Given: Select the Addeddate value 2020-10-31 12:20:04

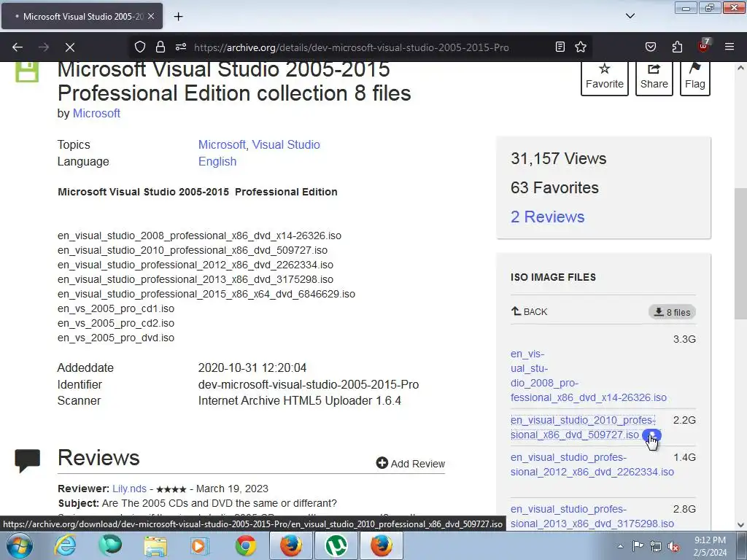Looking at the screenshot, I should tap(252, 367).
